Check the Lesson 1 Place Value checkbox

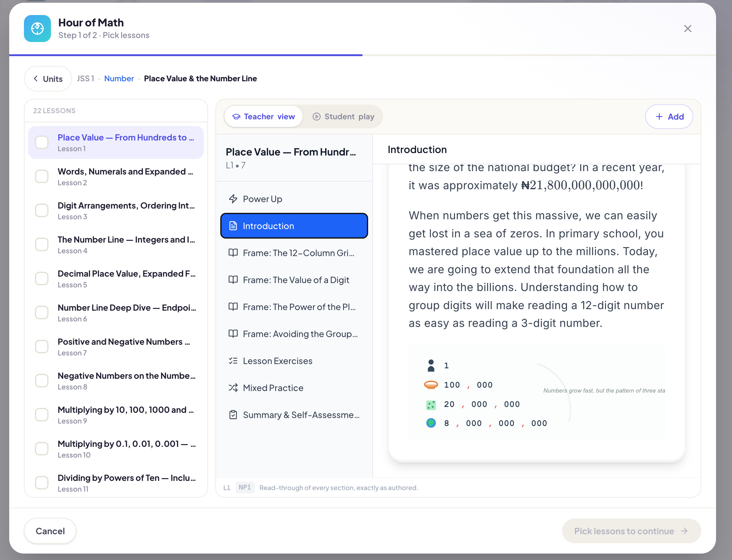tap(42, 142)
